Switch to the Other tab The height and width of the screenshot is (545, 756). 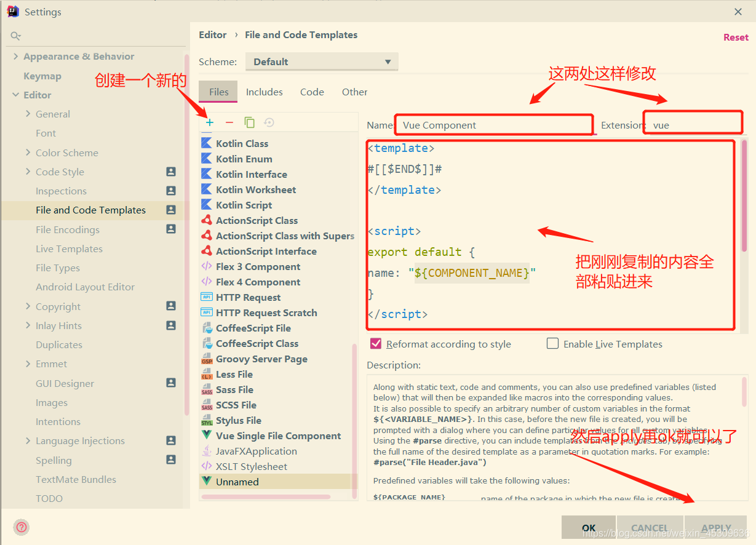click(355, 92)
